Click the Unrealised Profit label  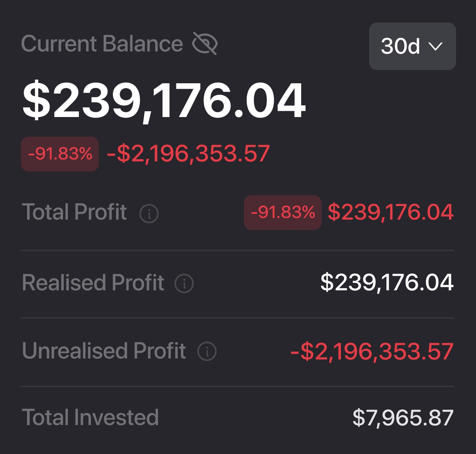coord(104,350)
